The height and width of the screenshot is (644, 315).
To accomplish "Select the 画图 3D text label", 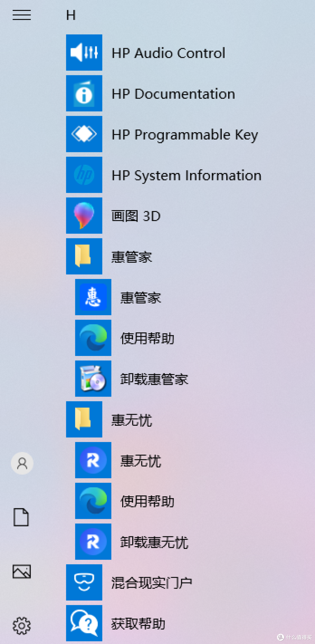I will point(136,216).
